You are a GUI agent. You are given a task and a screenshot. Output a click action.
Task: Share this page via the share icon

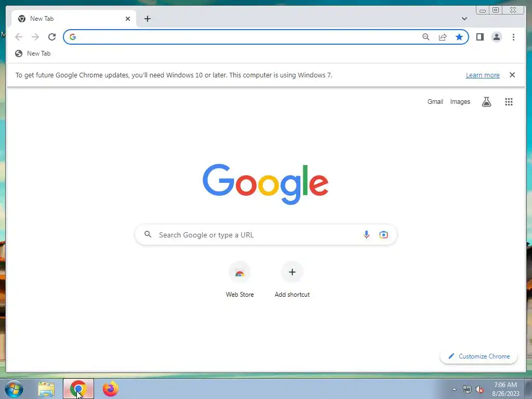click(x=443, y=37)
